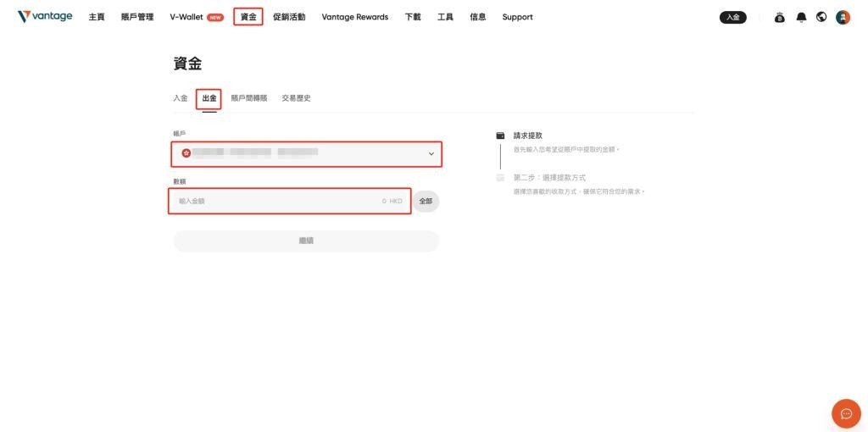Click the 全部 button
Image resolution: width=868 pixels, height=432 pixels.
point(426,202)
